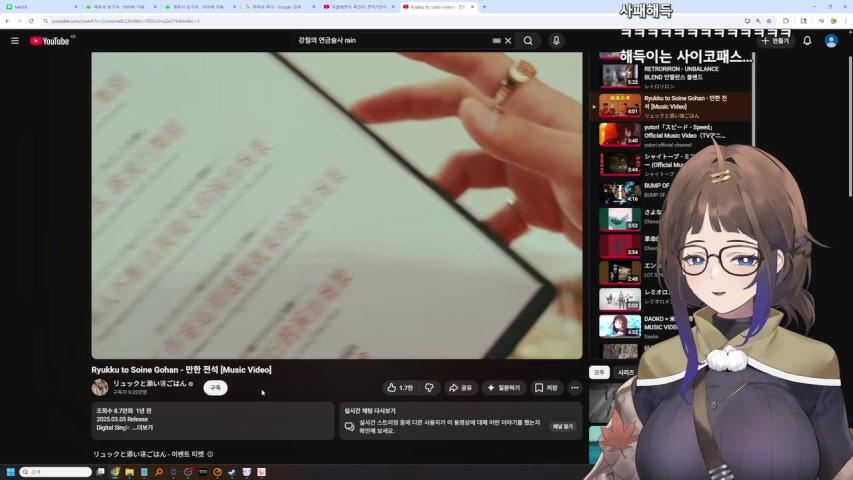
Task: Select the 시리즈 filter chip
Action: (x=626, y=372)
